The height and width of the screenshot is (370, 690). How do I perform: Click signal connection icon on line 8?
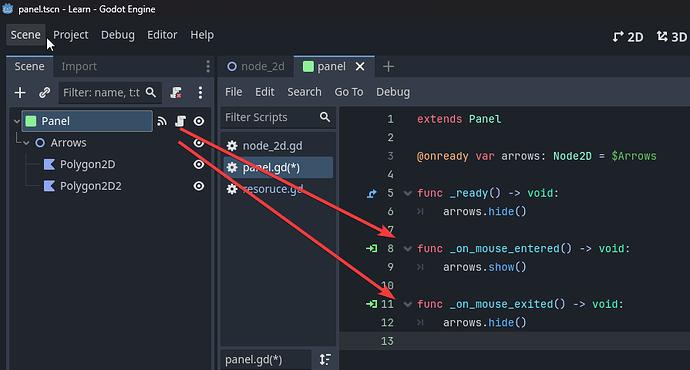tap(371, 249)
